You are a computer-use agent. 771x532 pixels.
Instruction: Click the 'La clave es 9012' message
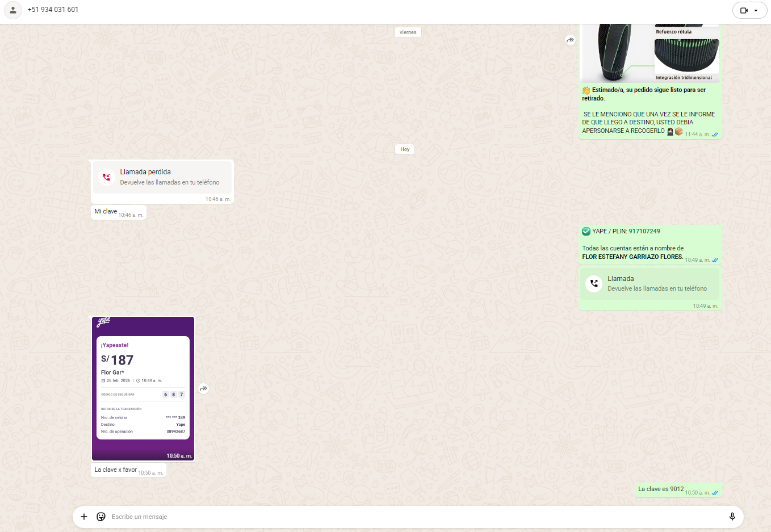(661, 489)
